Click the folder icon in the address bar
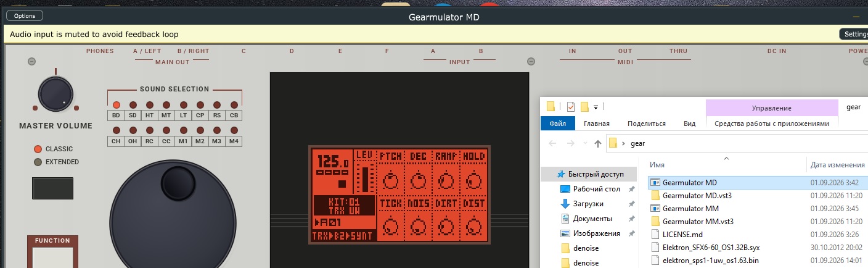The image size is (868, 268). [613, 143]
